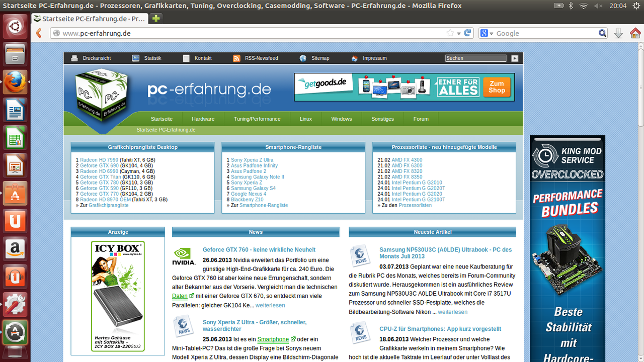
Task: Click the ICY BOX advertisement image
Action: [x=118, y=296]
